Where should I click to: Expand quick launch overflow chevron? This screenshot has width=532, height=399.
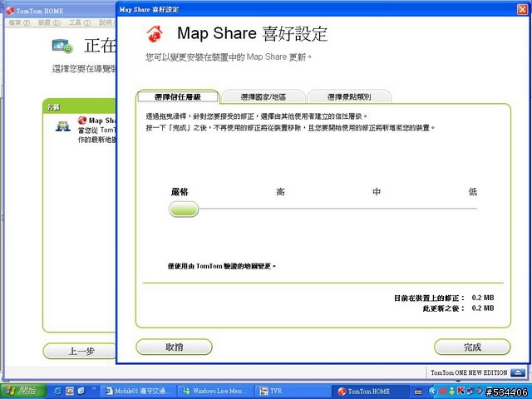[x=94, y=388]
